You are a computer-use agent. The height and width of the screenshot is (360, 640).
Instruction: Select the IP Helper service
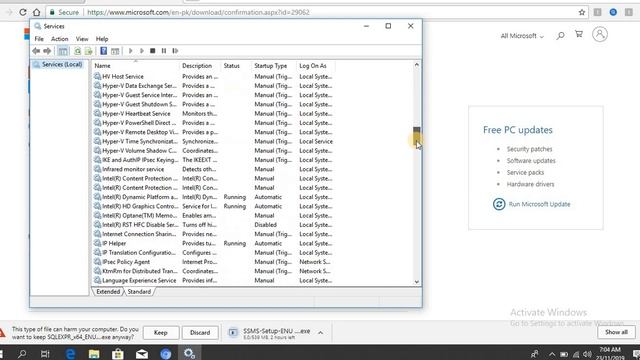(213, 243)
